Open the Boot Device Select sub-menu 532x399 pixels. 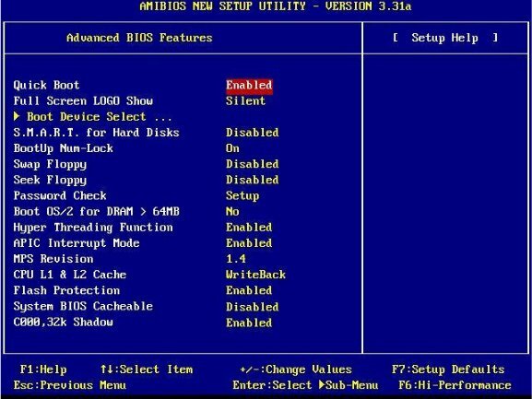point(92,117)
